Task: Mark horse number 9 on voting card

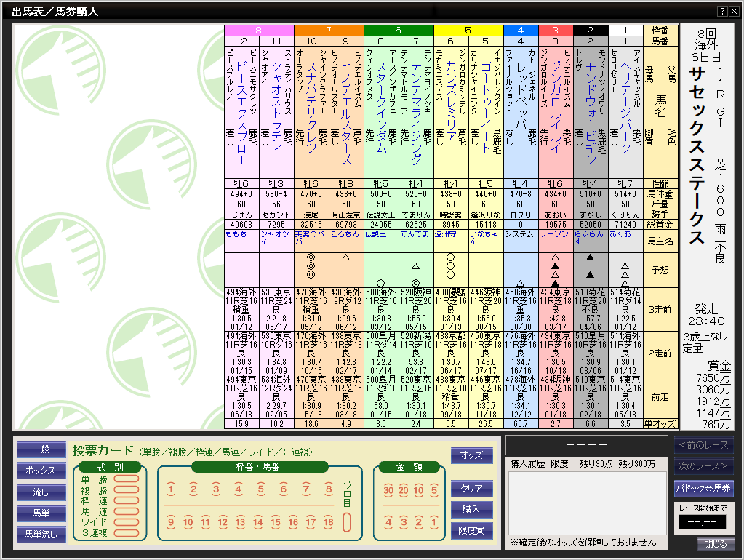Action: click(171, 522)
